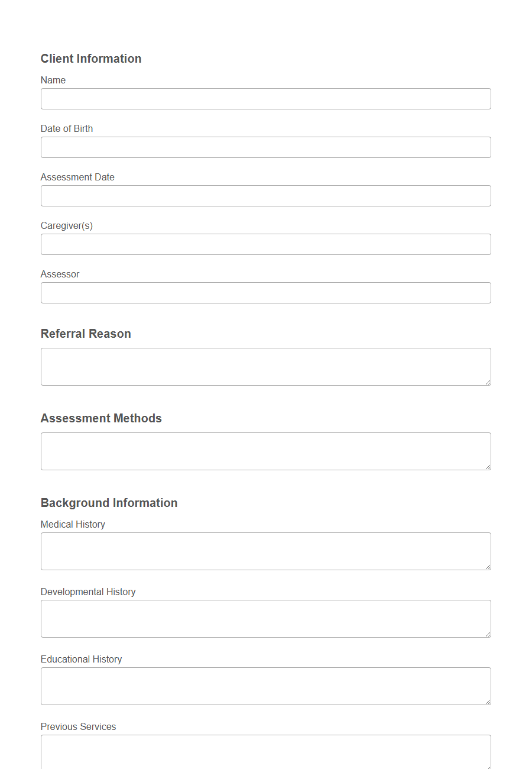Viewport: 532px width, 769px height.
Task: Click the Educational History label
Action: pos(81,659)
